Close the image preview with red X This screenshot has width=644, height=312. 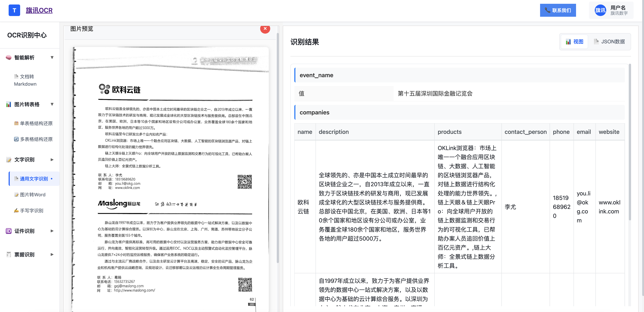pyautogui.click(x=265, y=29)
